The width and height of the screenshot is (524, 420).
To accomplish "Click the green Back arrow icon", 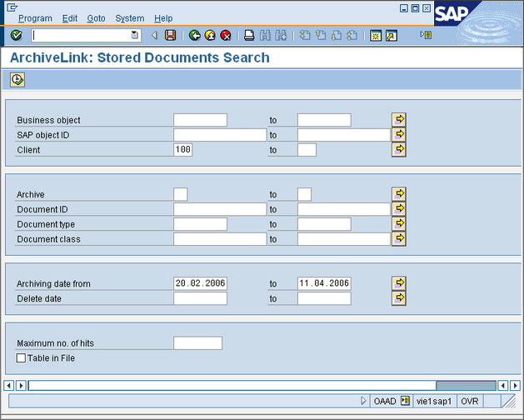I will (x=194, y=35).
